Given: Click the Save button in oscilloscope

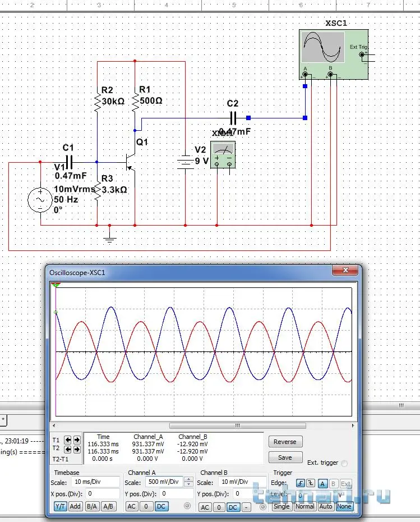Looking at the screenshot, I should pos(285,457).
